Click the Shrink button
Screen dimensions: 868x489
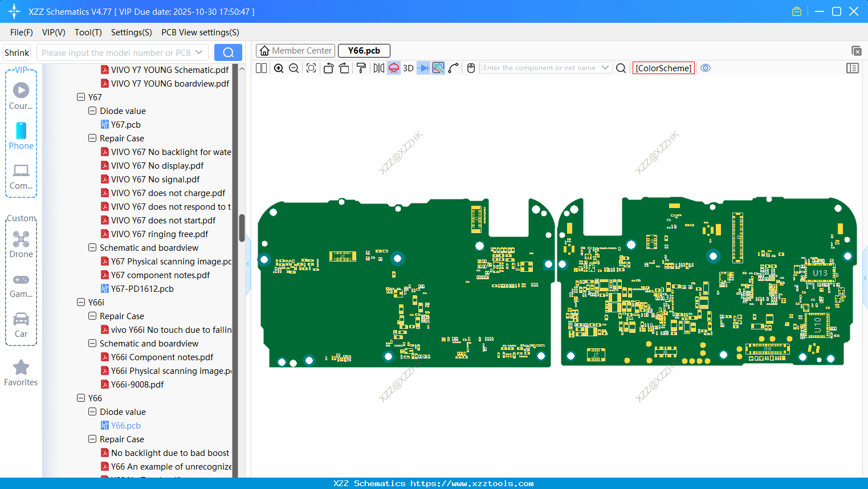click(x=17, y=53)
